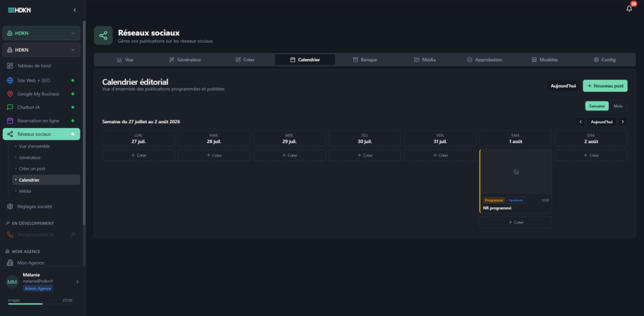Select the Semaine view toggle
Viewport: 644px width, 316px height.
point(597,106)
